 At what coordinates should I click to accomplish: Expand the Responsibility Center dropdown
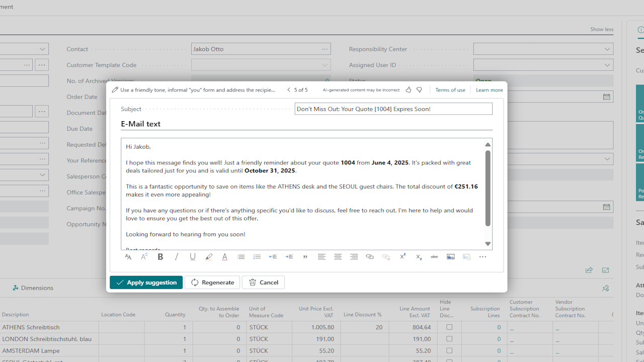pyautogui.click(x=607, y=49)
